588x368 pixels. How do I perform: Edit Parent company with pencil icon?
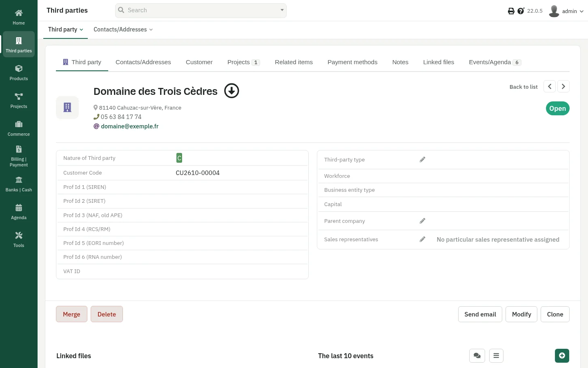pos(423,221)
